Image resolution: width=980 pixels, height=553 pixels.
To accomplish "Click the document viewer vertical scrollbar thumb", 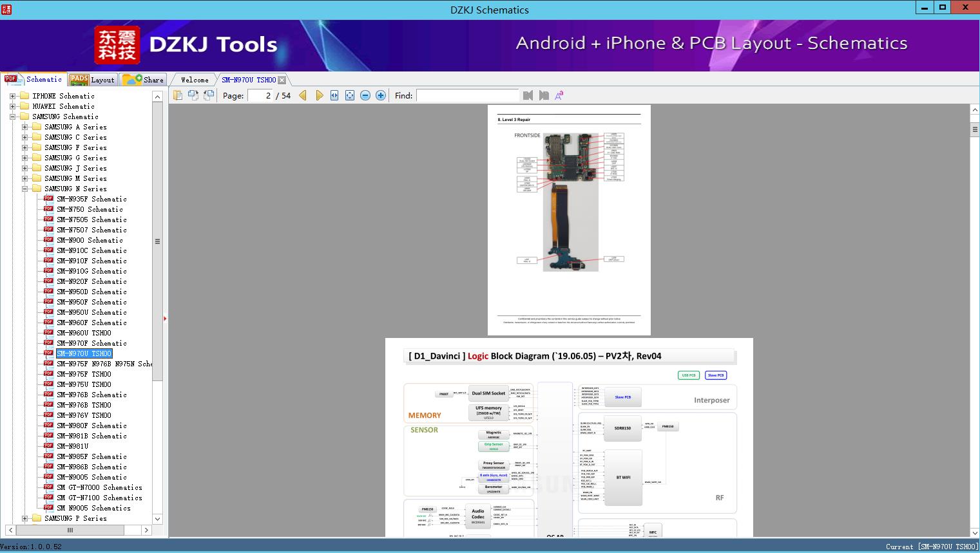I will pyautogui.click(x=975, y=129).
